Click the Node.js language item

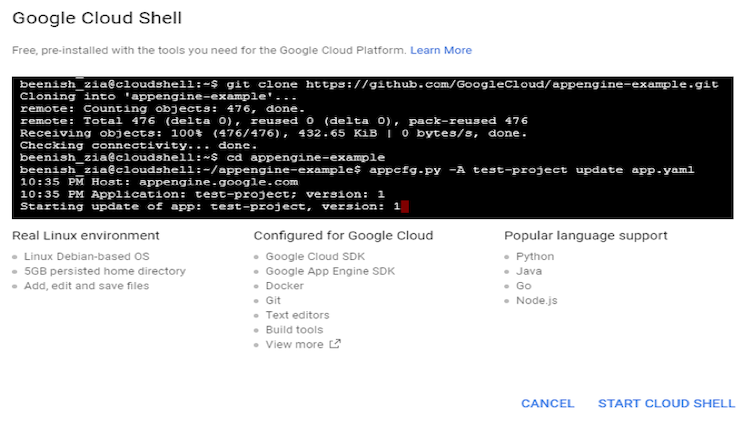(536, 300)
